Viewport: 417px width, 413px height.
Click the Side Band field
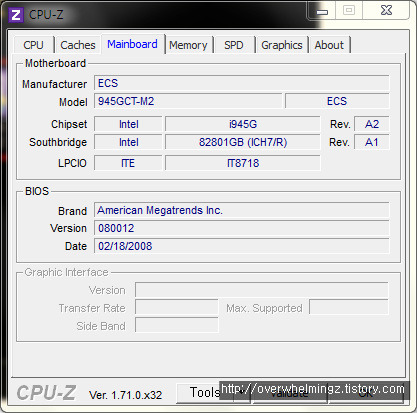click(177, 325)
